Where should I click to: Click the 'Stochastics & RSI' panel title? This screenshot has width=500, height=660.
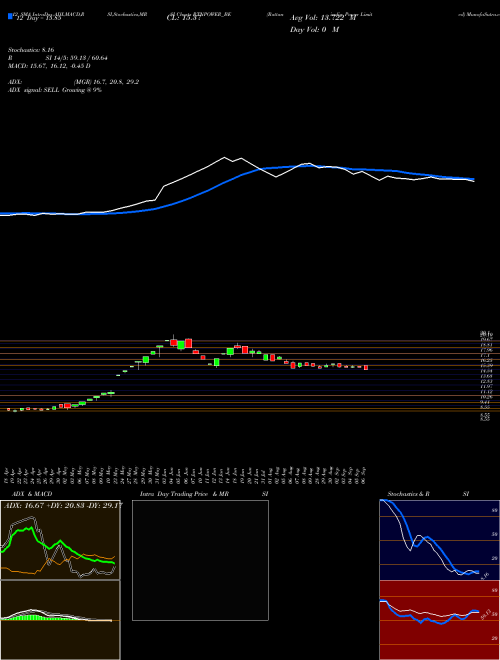tap(428, 494)
